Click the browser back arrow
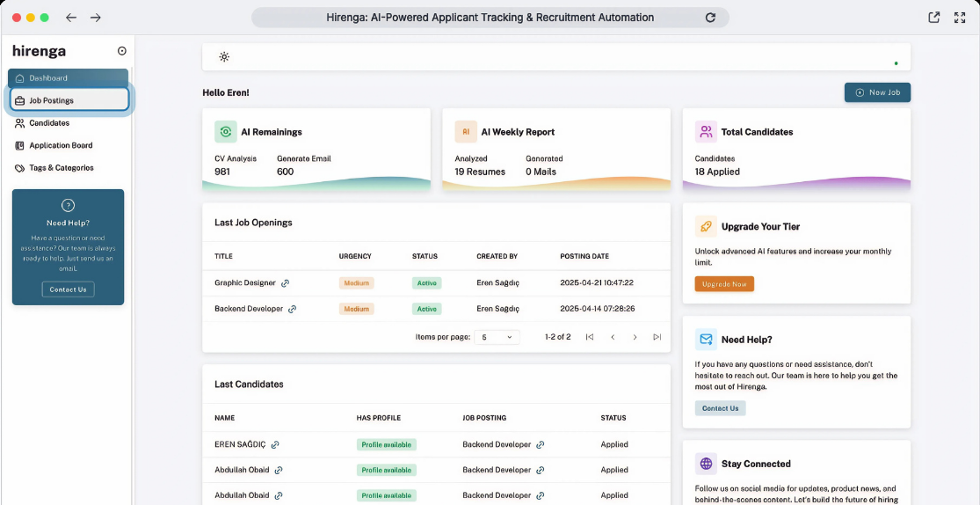The image size is (980, 505). pyautogui.click(x=71, y=18)
